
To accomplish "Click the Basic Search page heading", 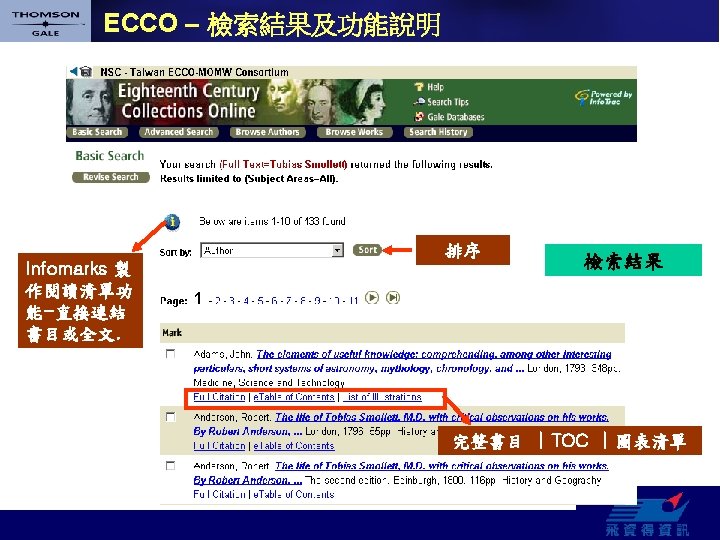I will [110, 156].
